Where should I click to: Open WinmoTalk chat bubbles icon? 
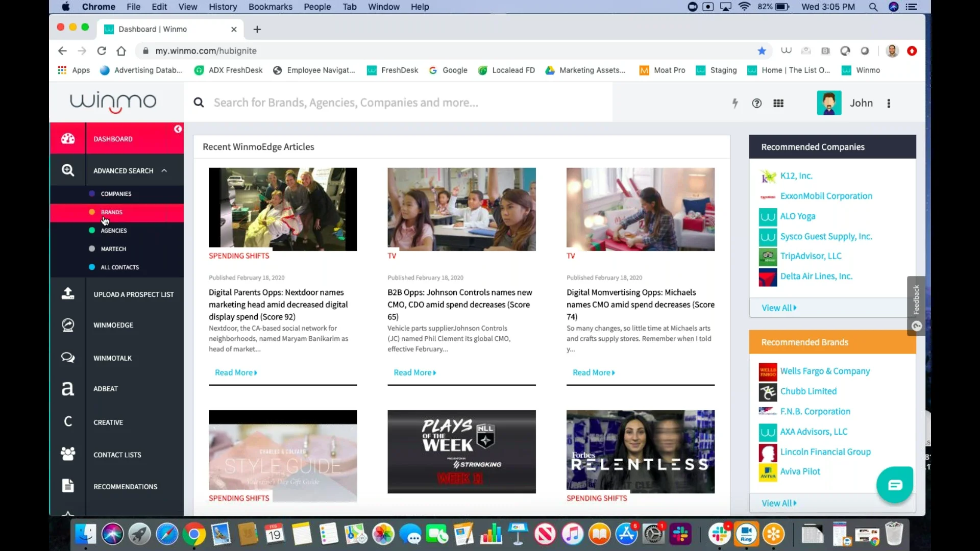pyautogui.click(x=68, y=358)
